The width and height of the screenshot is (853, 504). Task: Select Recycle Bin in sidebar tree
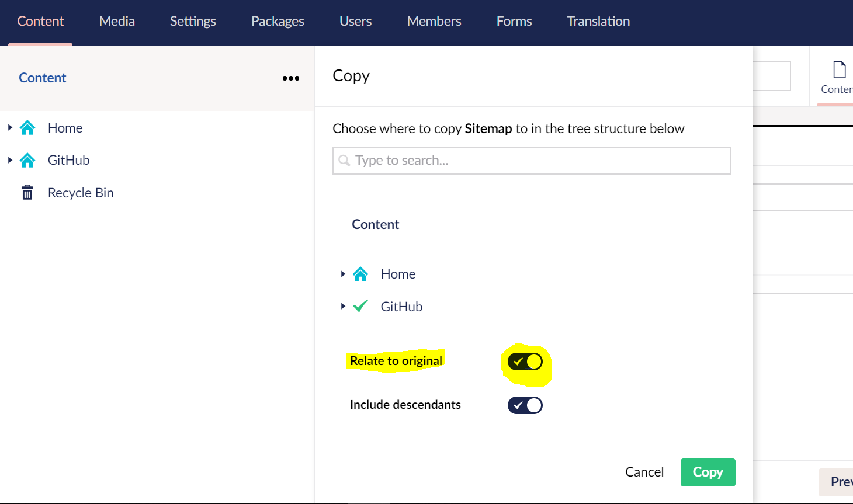[x=81, y=193]
